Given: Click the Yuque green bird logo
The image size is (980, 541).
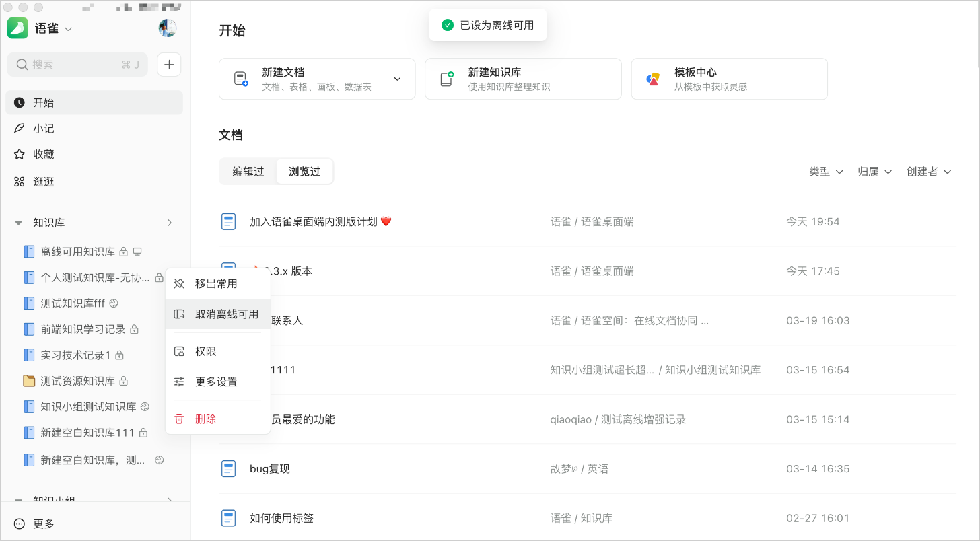Looking at the screenshot, I should 17,28.
